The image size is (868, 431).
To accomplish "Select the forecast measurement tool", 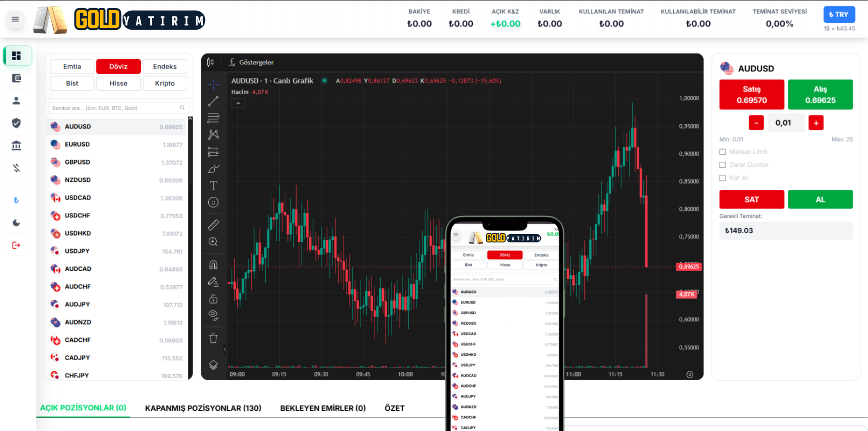I will 213,152.
